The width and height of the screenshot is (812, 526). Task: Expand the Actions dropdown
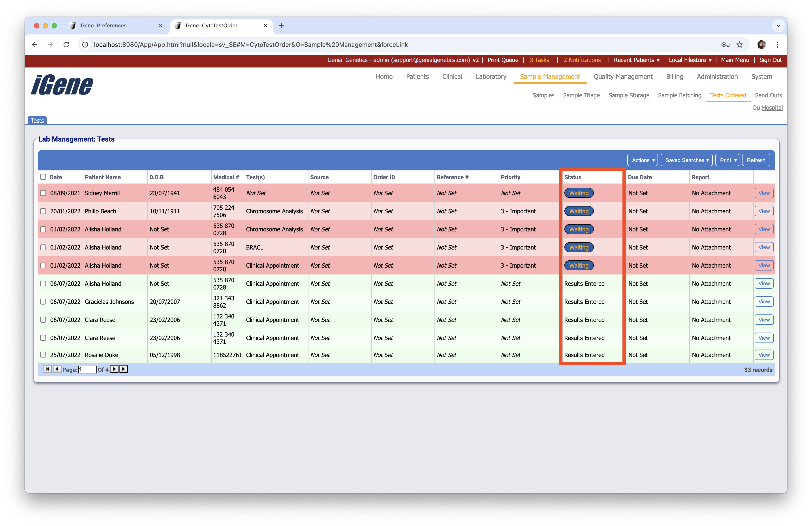tap(643, 160)
